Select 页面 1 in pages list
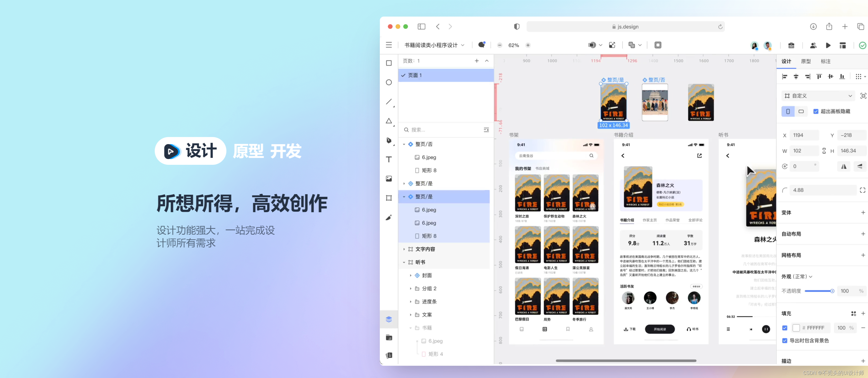This screenshot has width=868, height=378. 446,75
